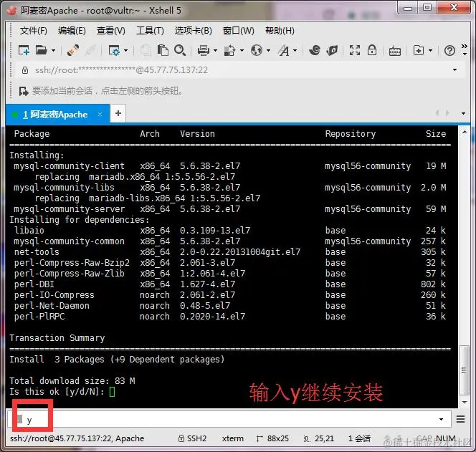This screenshot has height=452, width=476.
Task: Click the 1 会话 status entry
Action: coord(359,438)
